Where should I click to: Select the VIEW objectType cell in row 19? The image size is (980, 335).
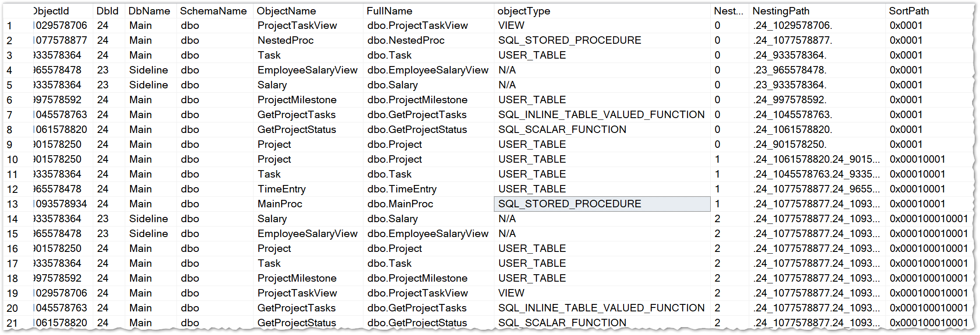(x=602, y=293)
